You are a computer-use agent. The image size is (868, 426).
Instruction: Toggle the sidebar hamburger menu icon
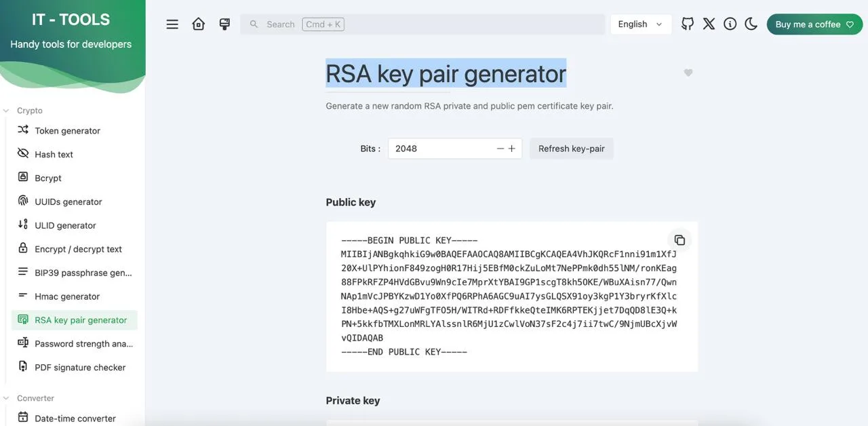pyautogui.click(x=172, y=24)
